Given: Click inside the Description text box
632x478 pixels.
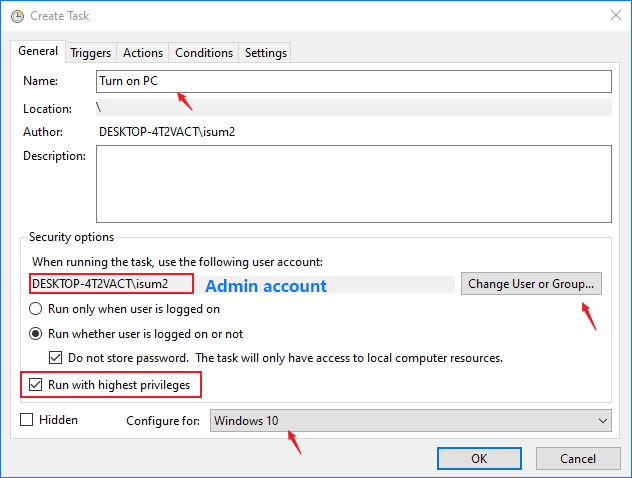Looking at the screenshot, I should point(353,182).
